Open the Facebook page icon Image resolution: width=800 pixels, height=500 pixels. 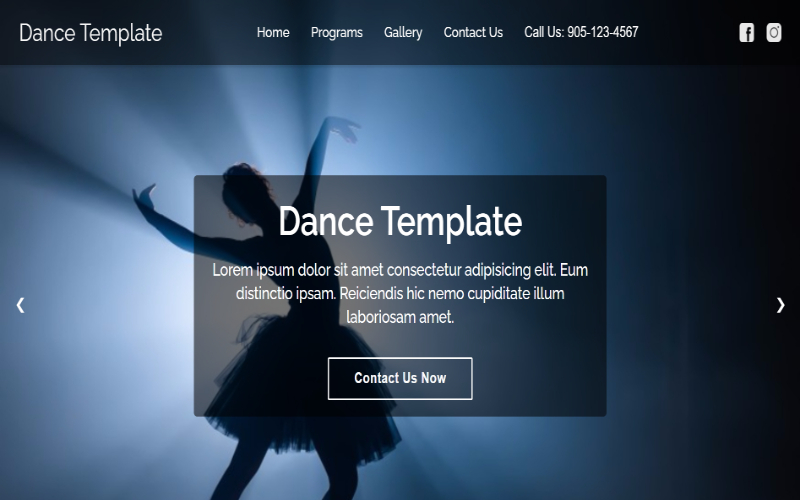746,33
